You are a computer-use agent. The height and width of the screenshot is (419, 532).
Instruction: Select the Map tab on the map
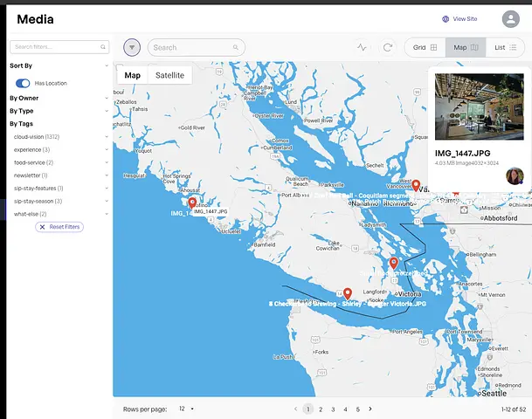pyautogui.click(x=132, y=75)
